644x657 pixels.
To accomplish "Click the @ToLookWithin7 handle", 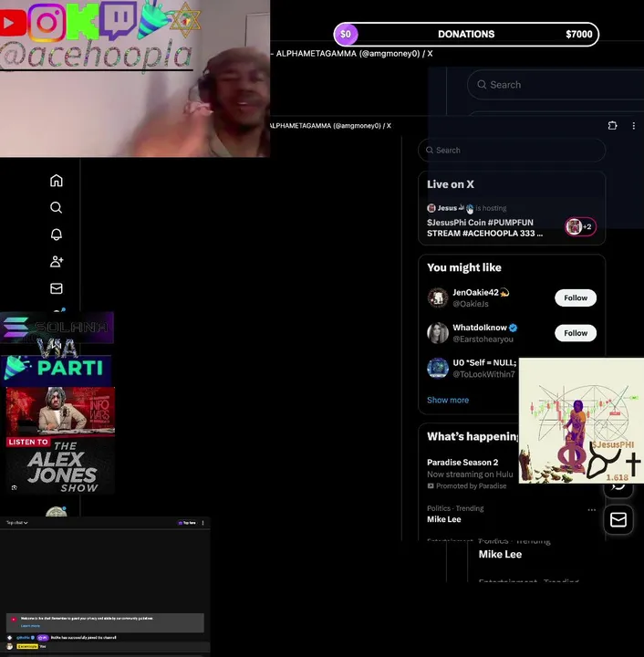I will point(483,374).
